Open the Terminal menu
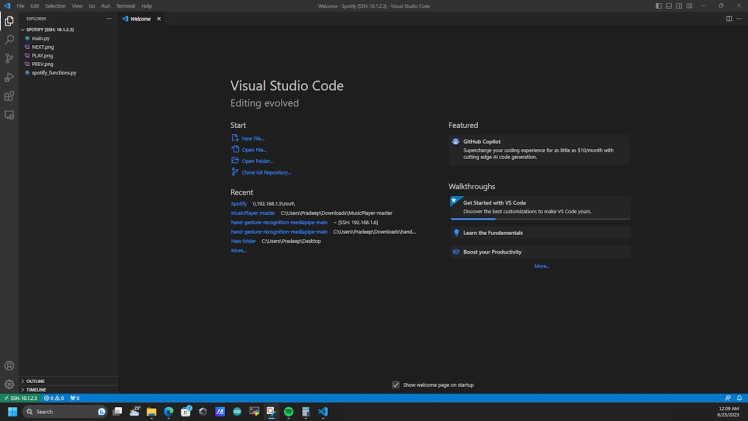This screenshot has height=421, width=748. click(125, 6)
